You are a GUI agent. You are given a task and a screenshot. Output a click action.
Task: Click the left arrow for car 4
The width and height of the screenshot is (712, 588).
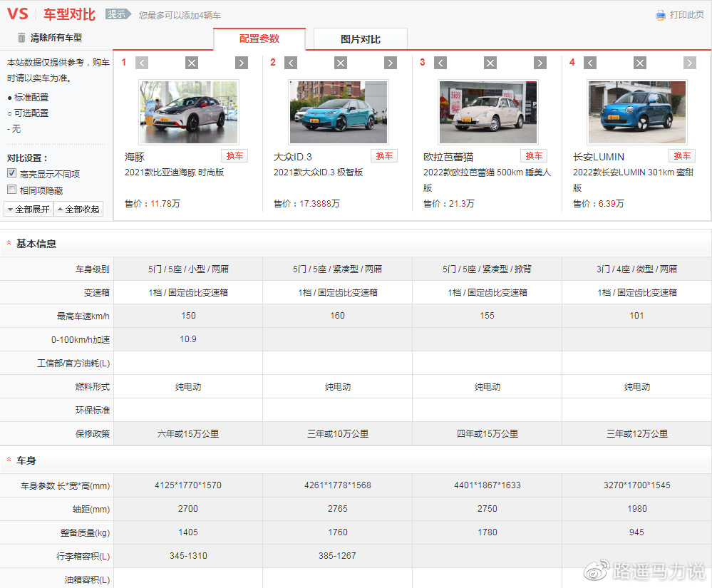590,63
